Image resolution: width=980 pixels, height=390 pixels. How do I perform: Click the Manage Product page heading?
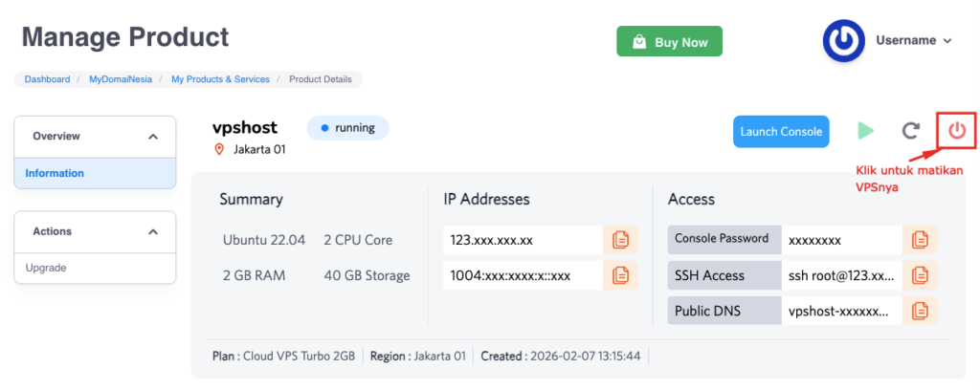pyautogui.click(x=125, y=37)
